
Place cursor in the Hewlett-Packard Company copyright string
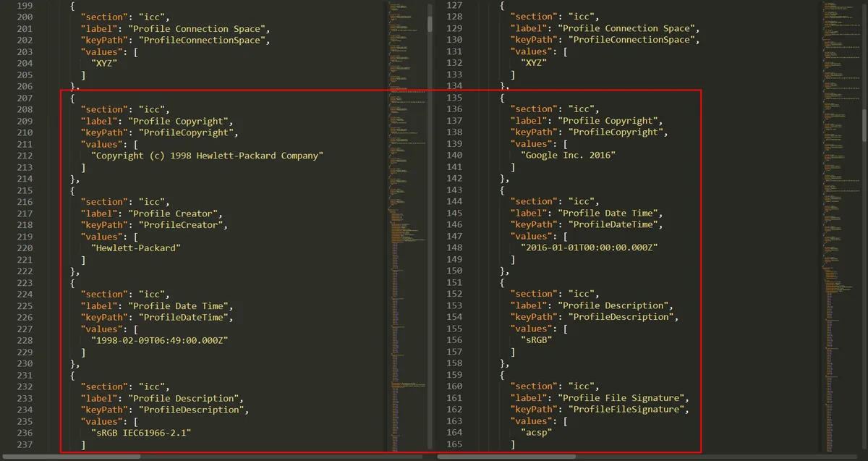click(207, 156)
